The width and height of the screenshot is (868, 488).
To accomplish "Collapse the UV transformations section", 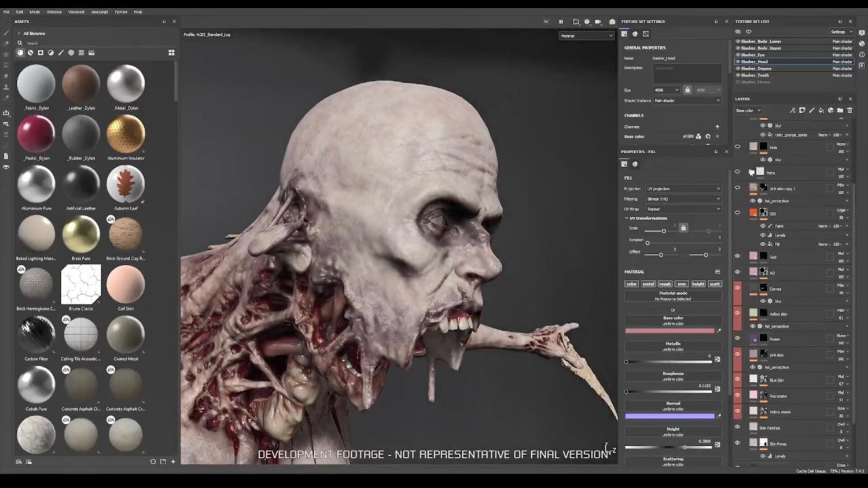I will (x=626, y=218).
